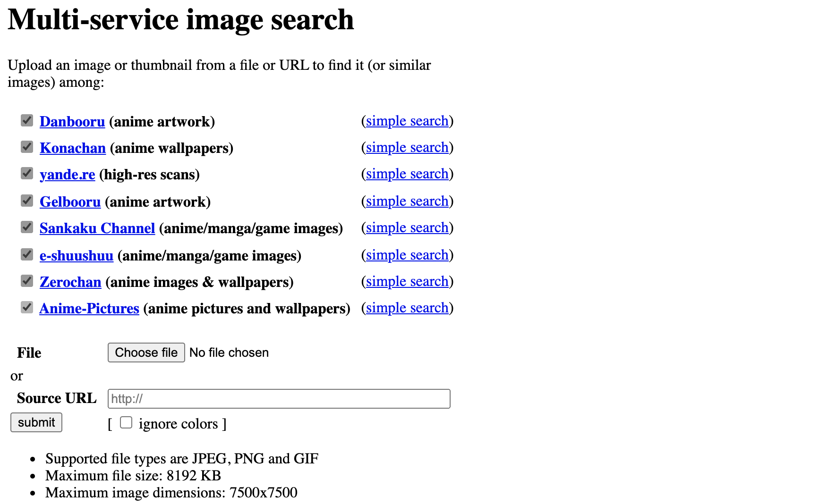Uncheck the Danbooru service checkbox
The height and width of the screenshot is (504, 819).
tap(27, 121)
